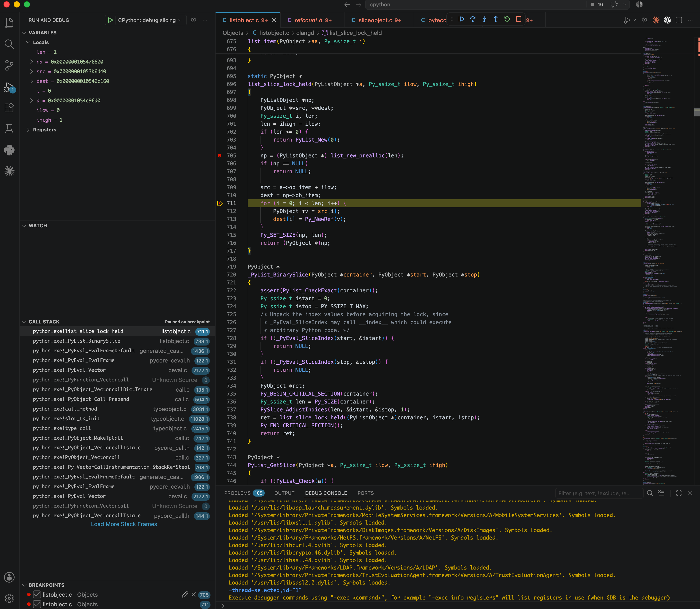Image resolution: width=700 pixels, height=609 pixels.
Task: Edit the condition for the line 705 breakpoint
Action: [185, 595]
